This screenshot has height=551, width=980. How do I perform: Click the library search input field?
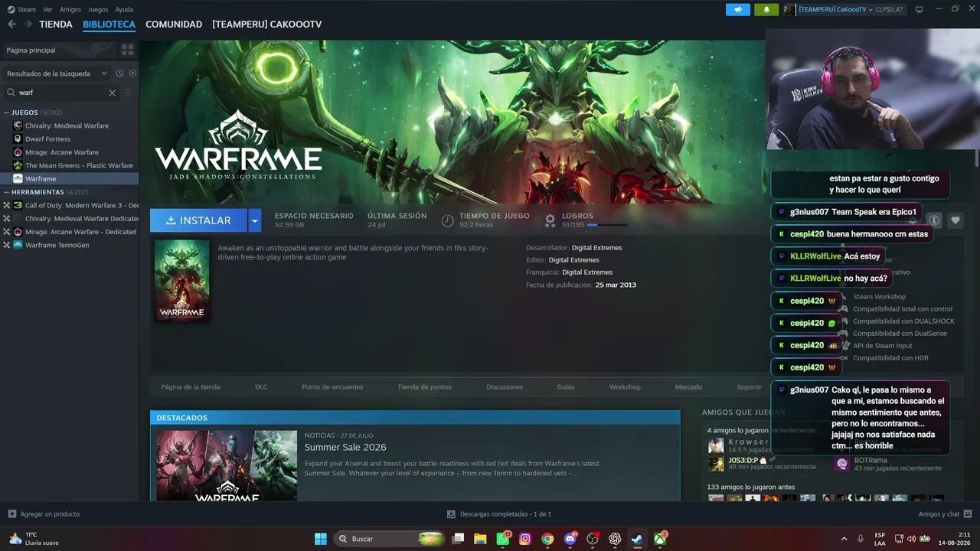pos(61,93)
